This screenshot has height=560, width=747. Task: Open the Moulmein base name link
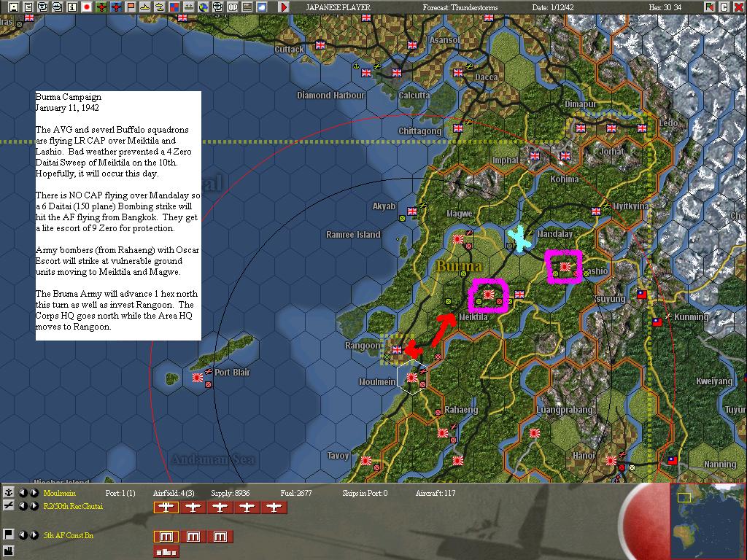click(60, 493)
